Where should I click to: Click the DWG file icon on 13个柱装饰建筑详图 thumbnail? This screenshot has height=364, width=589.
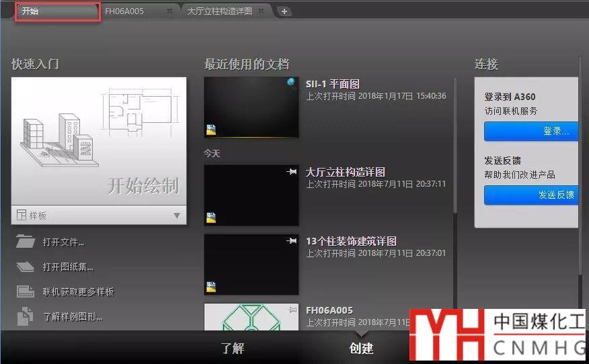[211, 287]
